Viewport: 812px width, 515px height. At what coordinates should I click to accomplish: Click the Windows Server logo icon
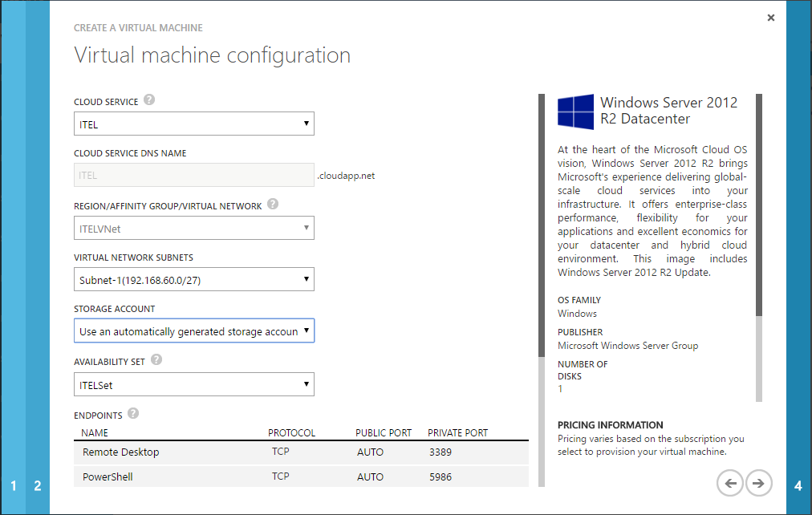click(575, 112)
